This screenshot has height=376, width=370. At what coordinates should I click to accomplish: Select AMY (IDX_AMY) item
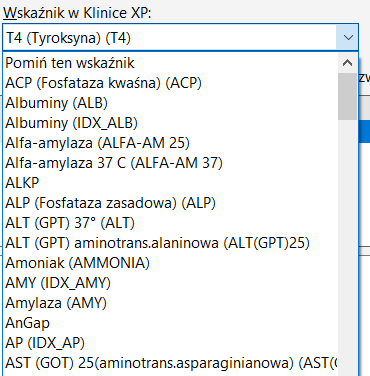click(171, 283)
